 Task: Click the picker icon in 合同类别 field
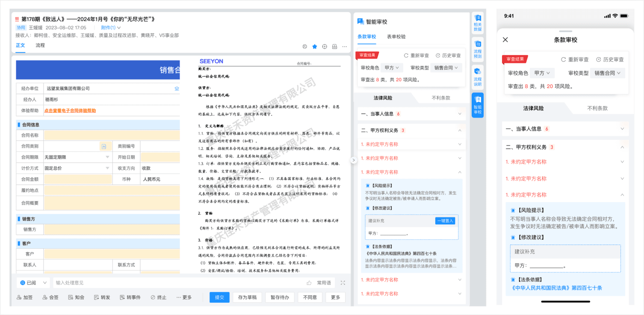[x=103, y=146]
